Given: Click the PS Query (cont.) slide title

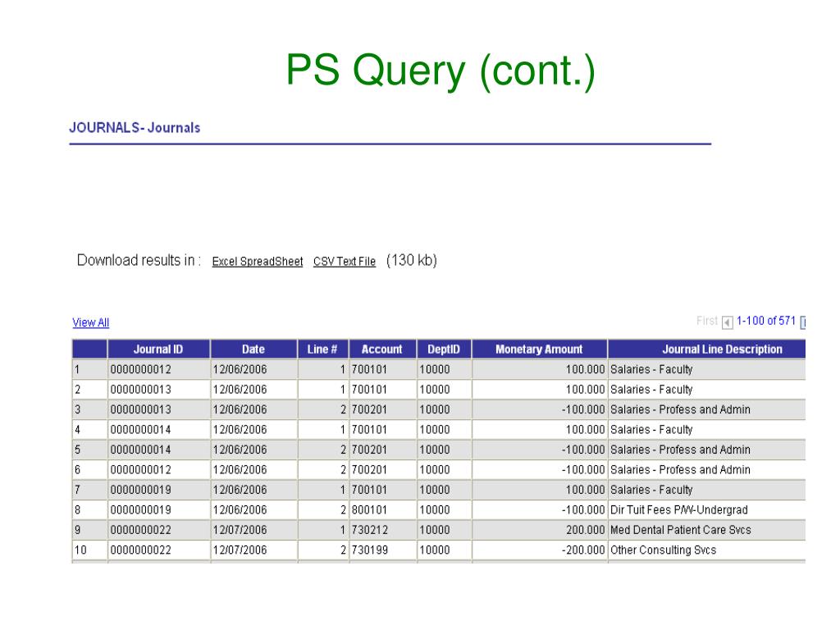Looking at the screenshot, I should [441, 71].
